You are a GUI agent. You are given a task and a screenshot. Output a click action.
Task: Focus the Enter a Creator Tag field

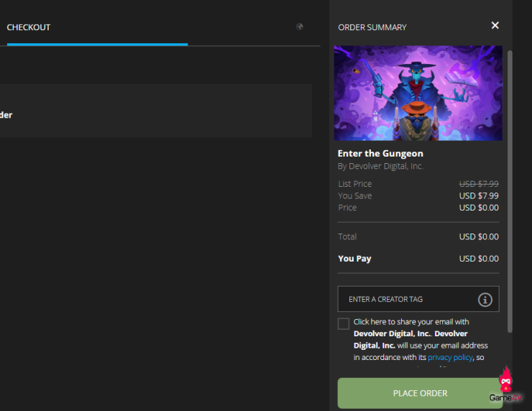point(406,300)
